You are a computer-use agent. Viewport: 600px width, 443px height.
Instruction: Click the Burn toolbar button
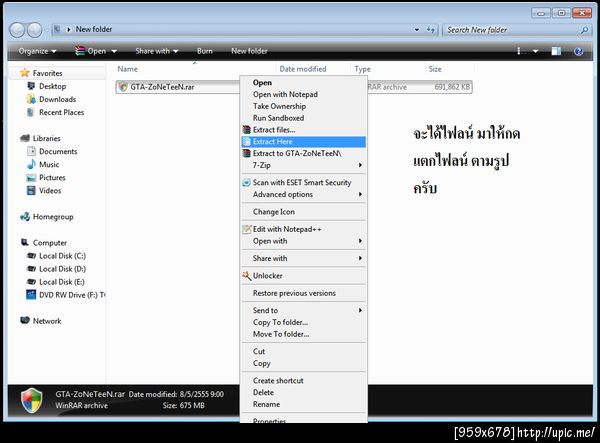(x=205, y=51)
